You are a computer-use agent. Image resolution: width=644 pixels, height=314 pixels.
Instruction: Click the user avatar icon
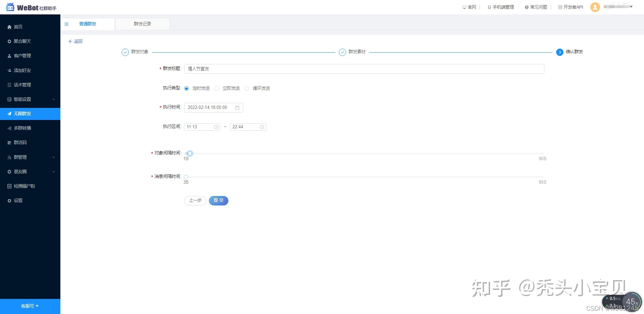pyautogui.click(x=595, y=7)
